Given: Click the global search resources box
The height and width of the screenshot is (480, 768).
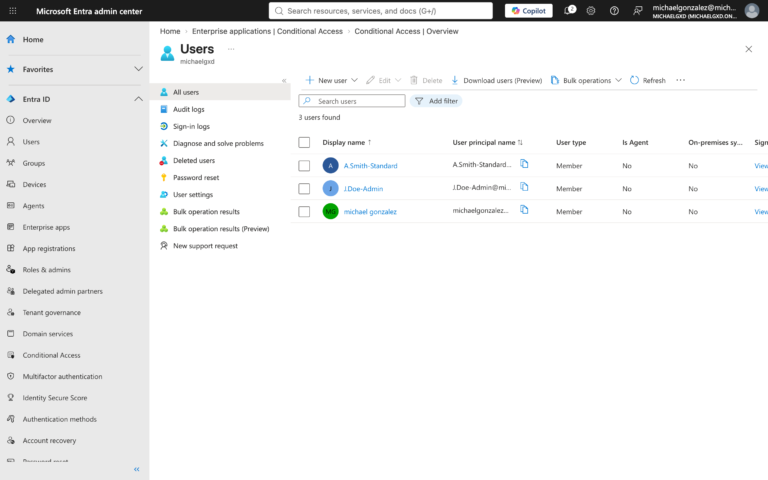Looking at the screenshot, I should (x=381, y=11).
